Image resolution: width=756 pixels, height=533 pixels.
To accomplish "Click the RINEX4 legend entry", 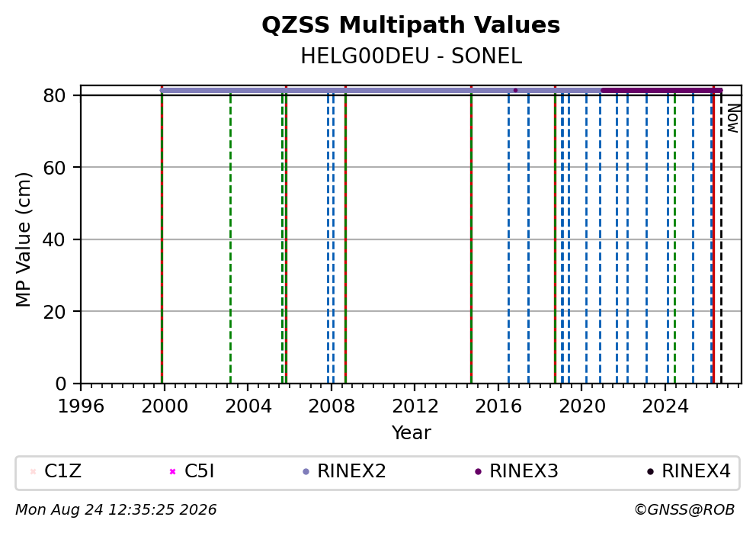I will coord(689,471).
